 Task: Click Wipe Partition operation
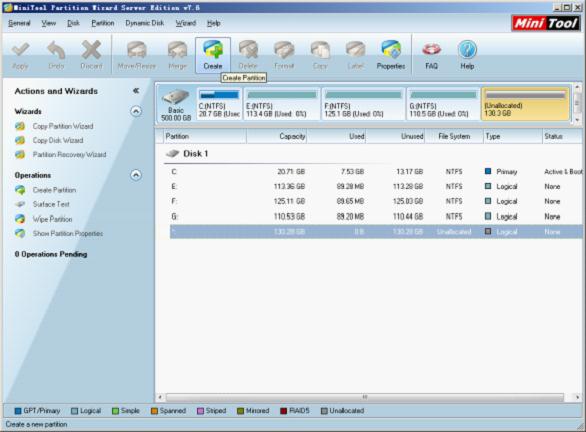pyautogui.click(x=52, y=219)
